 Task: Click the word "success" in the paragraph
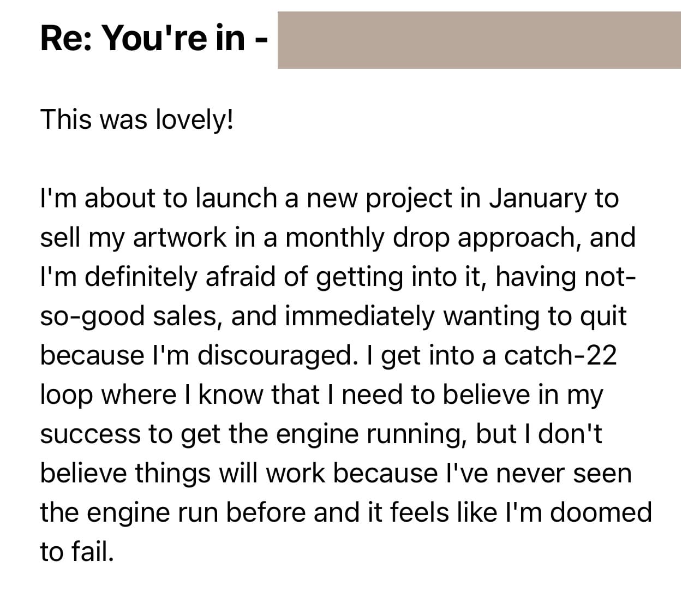(x=90, y=435)
